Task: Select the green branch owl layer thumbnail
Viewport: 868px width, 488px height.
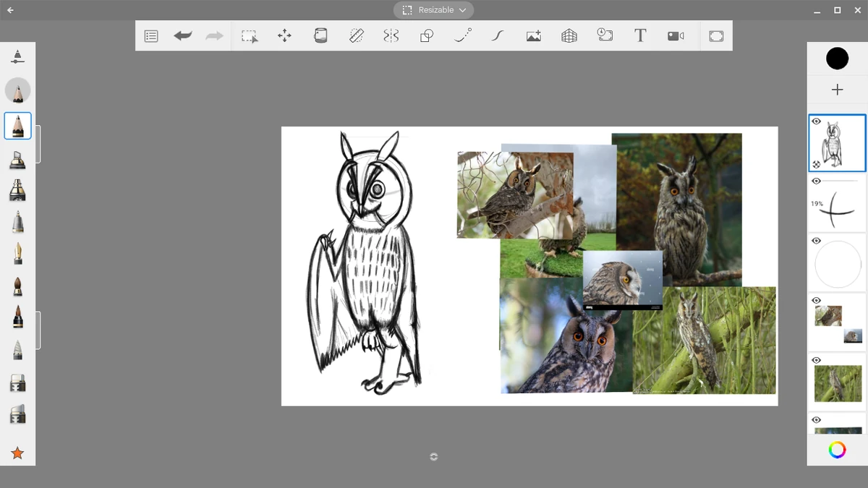Action: [838, 383]
